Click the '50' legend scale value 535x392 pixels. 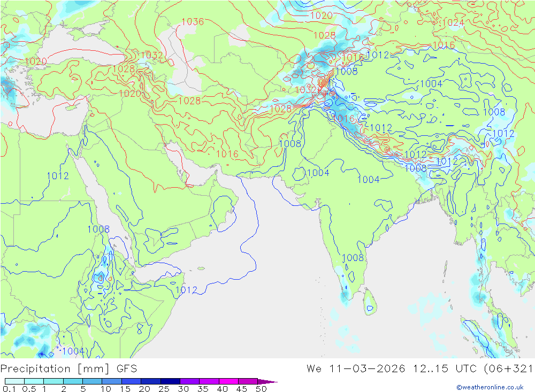(261, 389)
